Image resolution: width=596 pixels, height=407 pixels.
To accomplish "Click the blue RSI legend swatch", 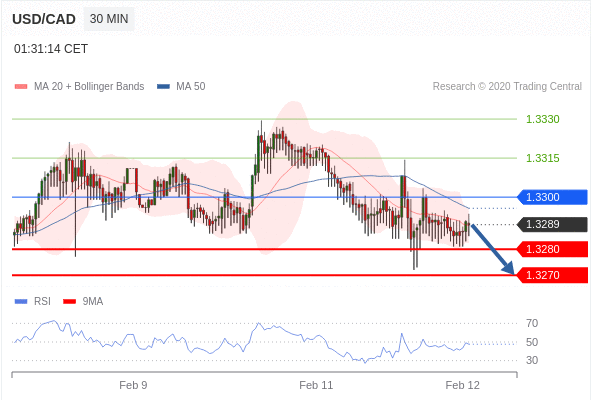I will click(21, 301).
